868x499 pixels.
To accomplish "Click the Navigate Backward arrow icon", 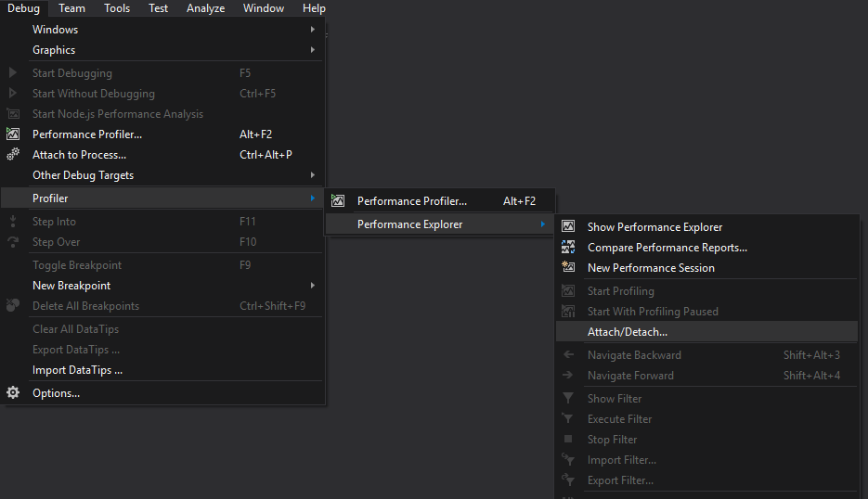I will [x=568, y=354].
